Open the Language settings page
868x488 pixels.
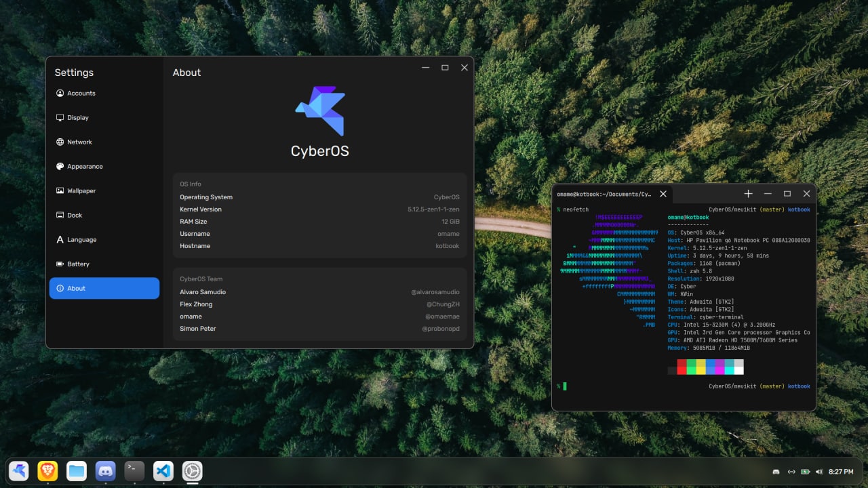104,239
